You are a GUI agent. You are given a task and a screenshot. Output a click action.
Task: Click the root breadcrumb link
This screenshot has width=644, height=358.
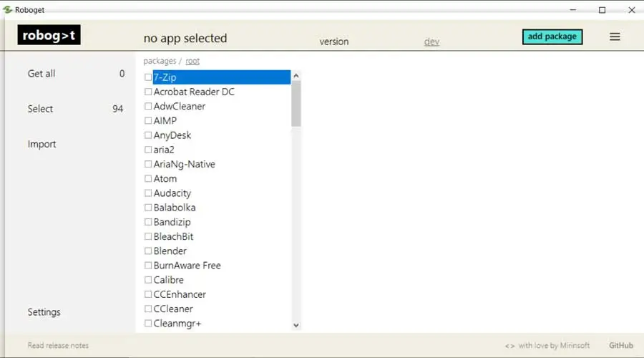(192, 61)
